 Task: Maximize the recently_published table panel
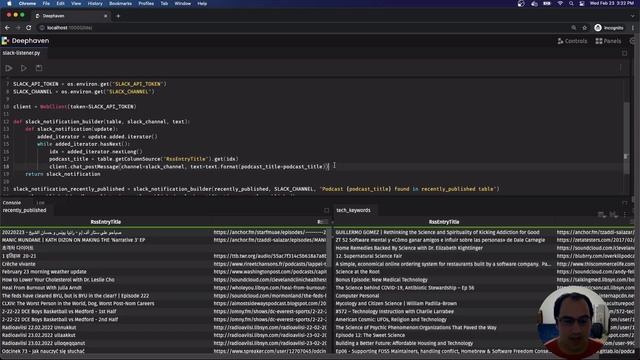point(326,211)
